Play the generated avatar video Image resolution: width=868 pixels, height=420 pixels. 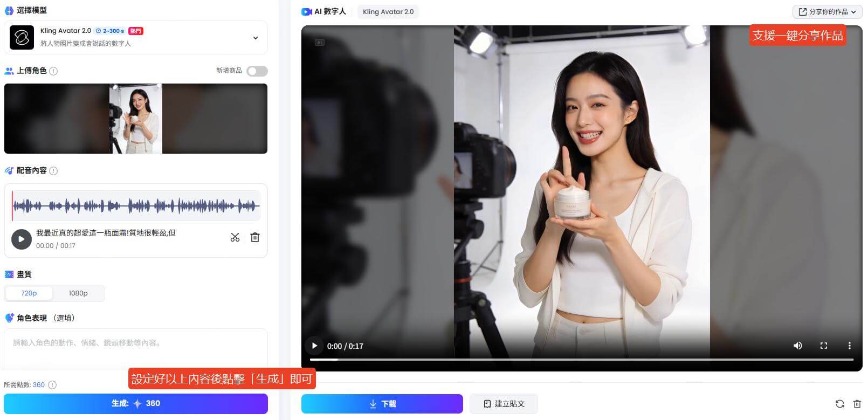click(314, 346)
